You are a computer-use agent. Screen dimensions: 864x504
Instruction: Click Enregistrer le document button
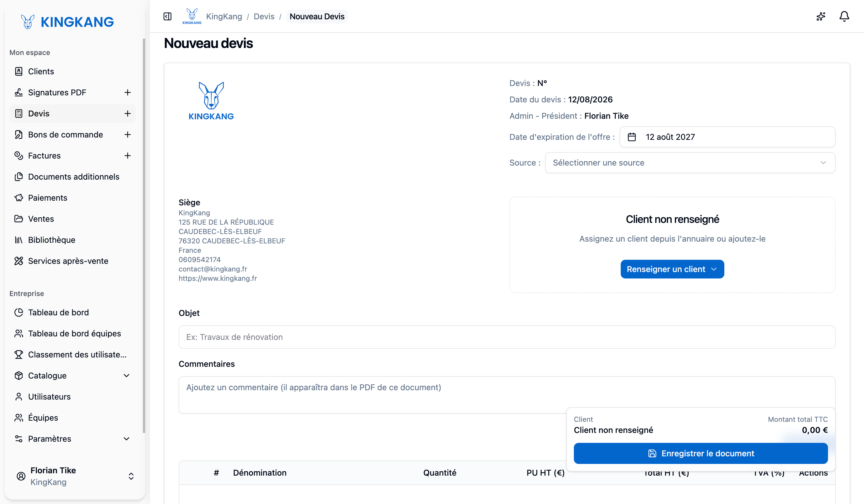point(700,453)
